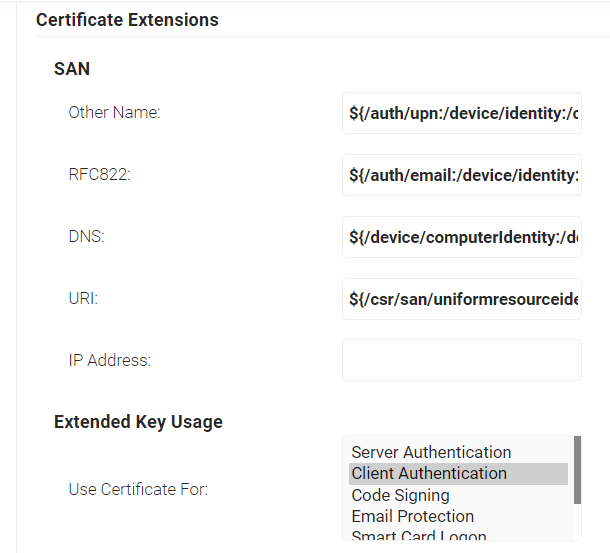Click the empty IP Address field

(461, 360)
